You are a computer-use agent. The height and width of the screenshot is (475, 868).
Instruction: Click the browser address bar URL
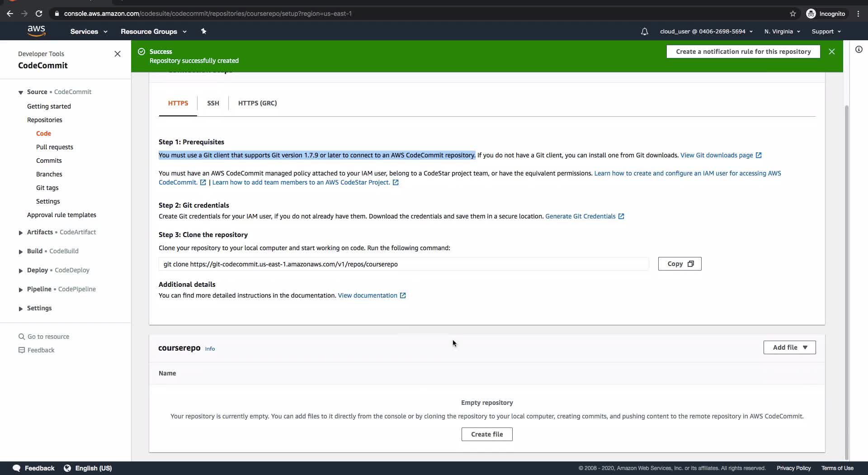point(208,14)
